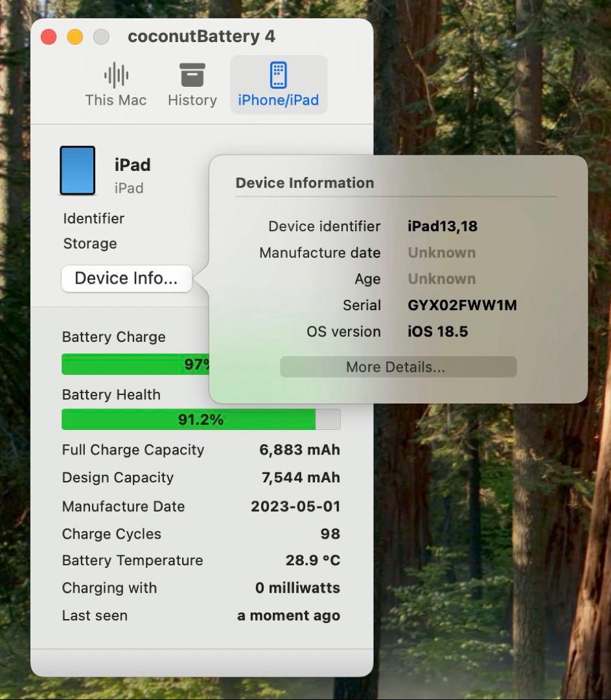Click the Manufacture Date 2023-05-01 value
The image size is (611, 700).
(296, 506)
